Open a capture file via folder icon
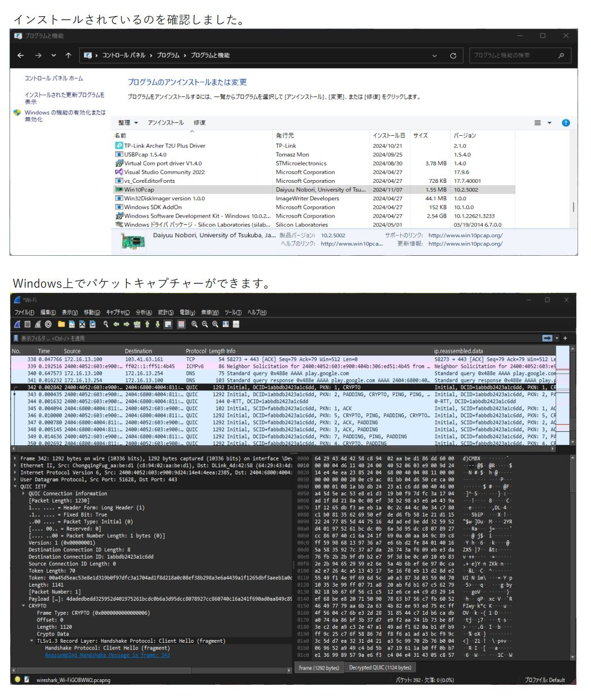Image resolution: width=591 pixels, height=700 pixels. 61,324
